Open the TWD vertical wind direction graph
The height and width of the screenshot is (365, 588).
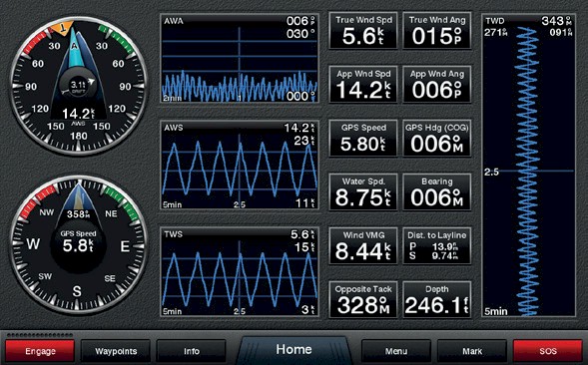528,166
